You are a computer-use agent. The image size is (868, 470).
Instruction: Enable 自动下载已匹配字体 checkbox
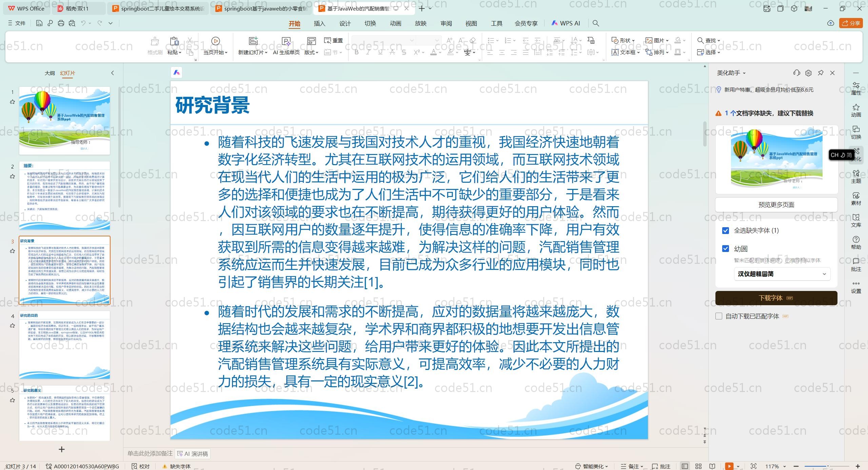pos(719,316)
